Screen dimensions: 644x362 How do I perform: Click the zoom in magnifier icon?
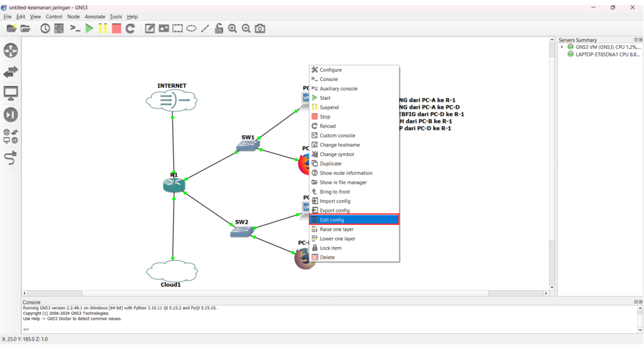pos(233,28)
